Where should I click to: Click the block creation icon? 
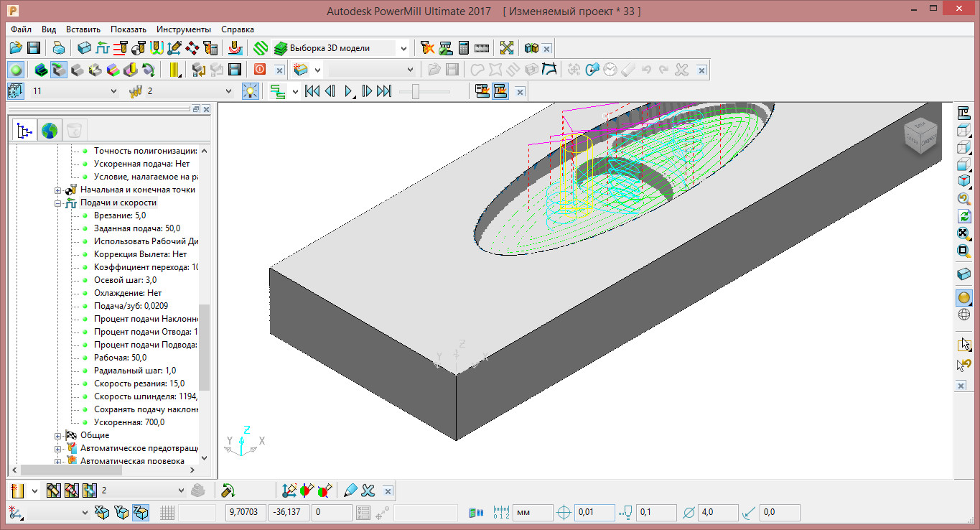coord(84,48)
